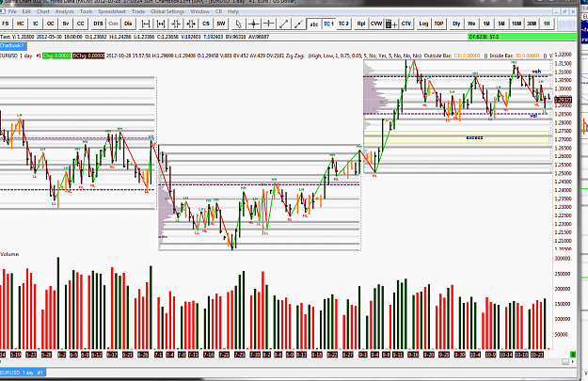The image size is (588, 381).
Task: Open the Edit menu
Action: [x=26, y=11]
